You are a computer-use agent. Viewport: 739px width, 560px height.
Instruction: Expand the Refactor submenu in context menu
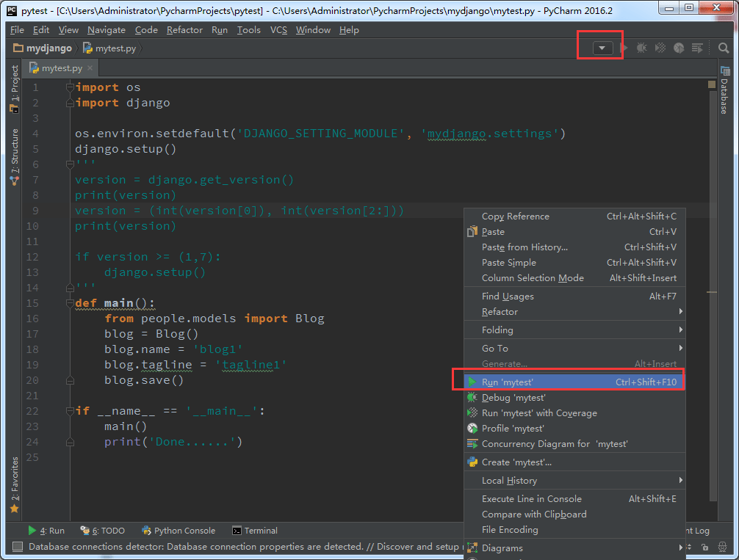tap(574, 312)
